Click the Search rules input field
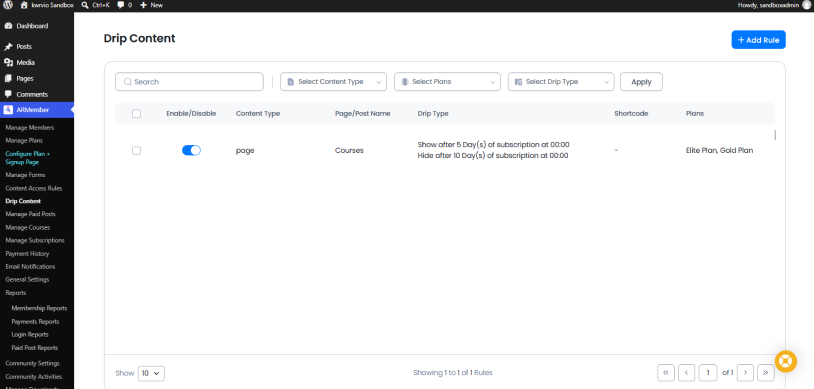Image resolution: width=814 pixels, height=389 pixels. point(189,82)
